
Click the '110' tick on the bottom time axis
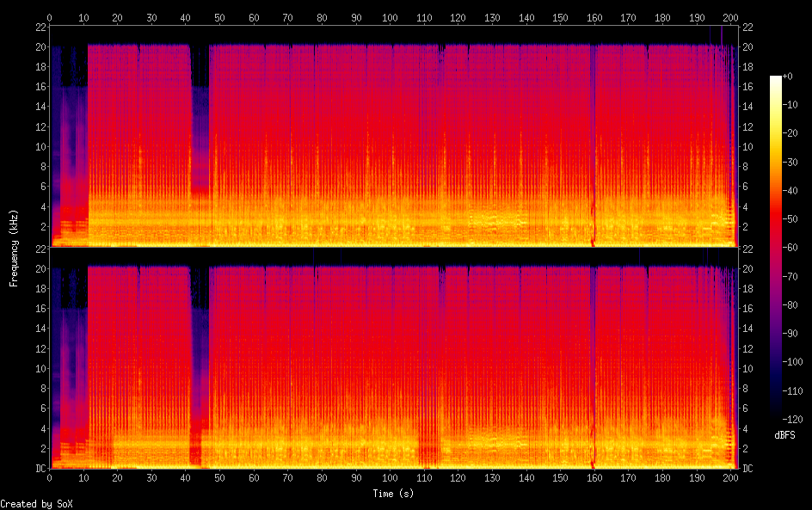[424, 478]
